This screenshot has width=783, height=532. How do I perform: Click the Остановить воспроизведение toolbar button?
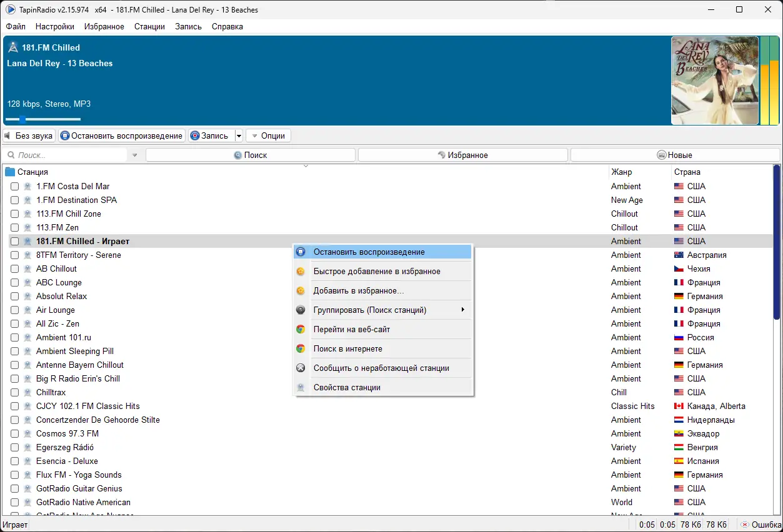coord(122,135)
